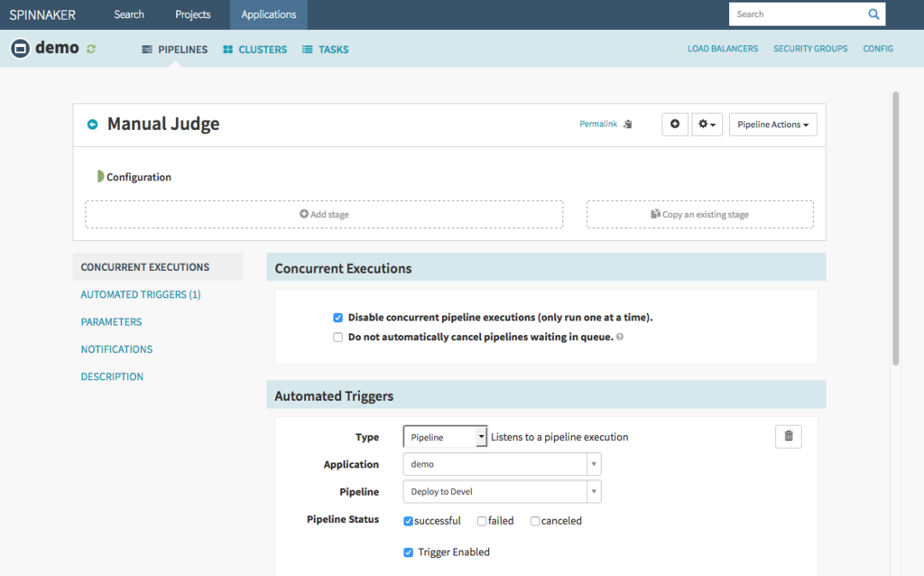Open the trigger Type dropdown
Image resolution: width=924 pixels, height=576 pixels.
[445, 437]
